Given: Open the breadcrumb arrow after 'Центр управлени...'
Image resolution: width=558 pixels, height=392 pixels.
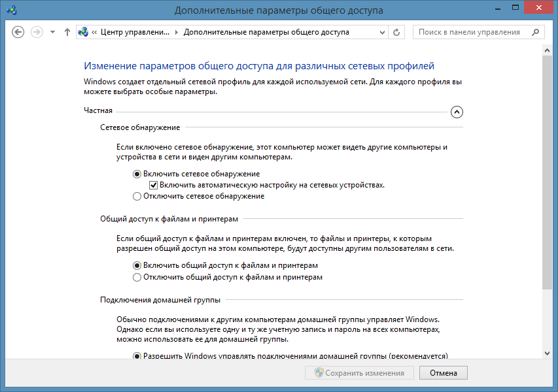Looking at the screenshot, I should (177, 33).
